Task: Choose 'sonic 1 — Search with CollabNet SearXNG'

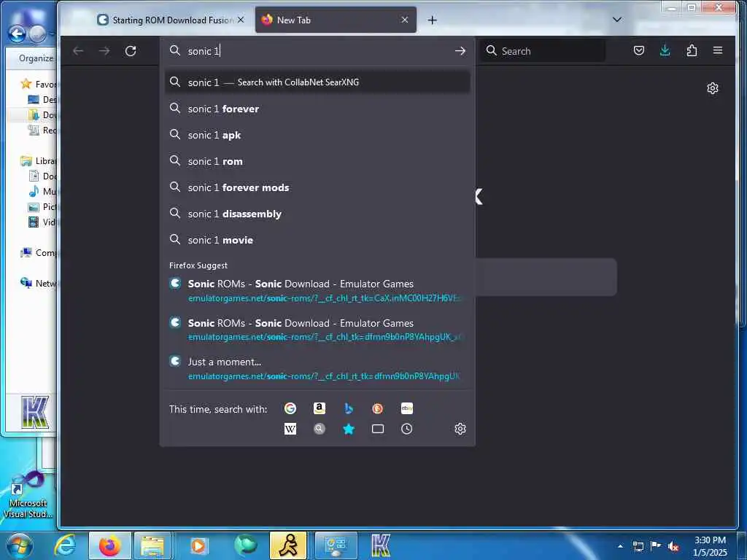Action: pyautogui.click(x=317, y=82)
